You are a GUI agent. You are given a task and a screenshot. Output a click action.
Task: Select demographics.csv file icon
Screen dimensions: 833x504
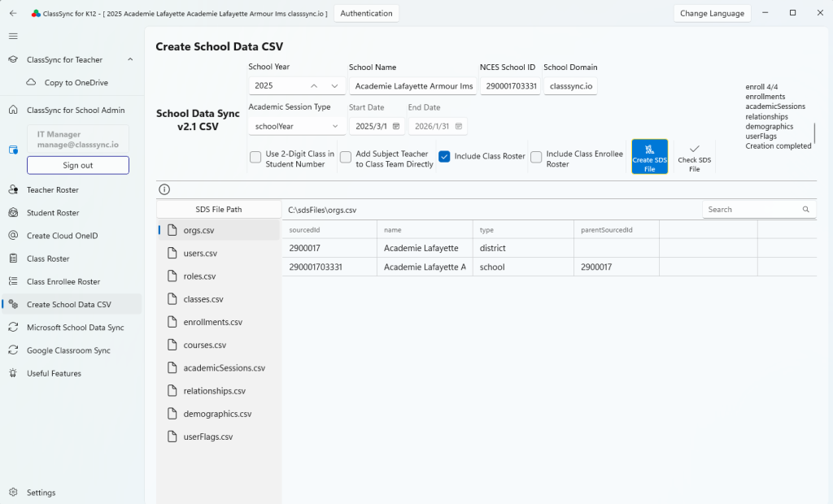pos(172,413)
